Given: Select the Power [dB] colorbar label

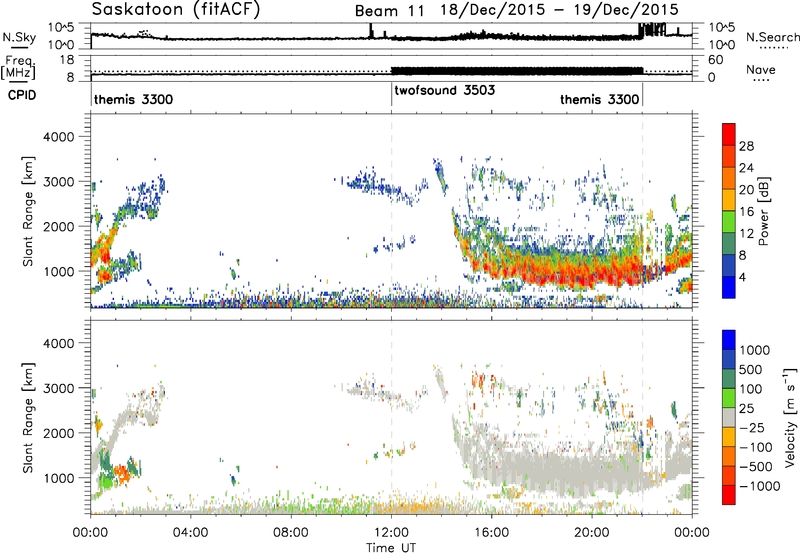Looking at the screenshot, I should (x=764, y=212).
